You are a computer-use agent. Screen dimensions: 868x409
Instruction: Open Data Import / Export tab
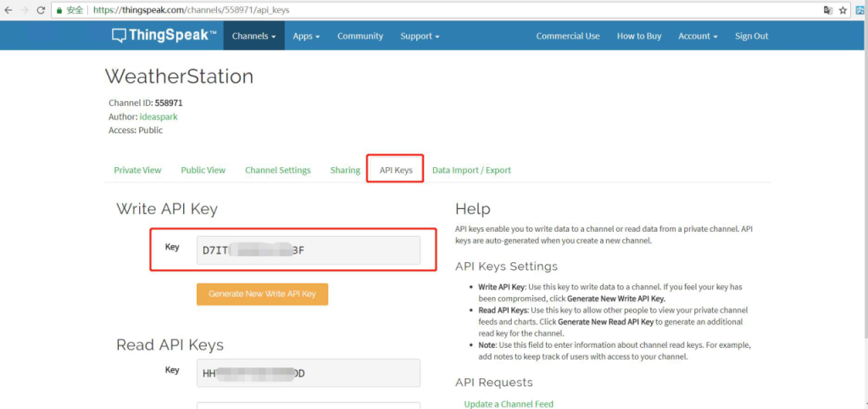click(x=471, y=171)
